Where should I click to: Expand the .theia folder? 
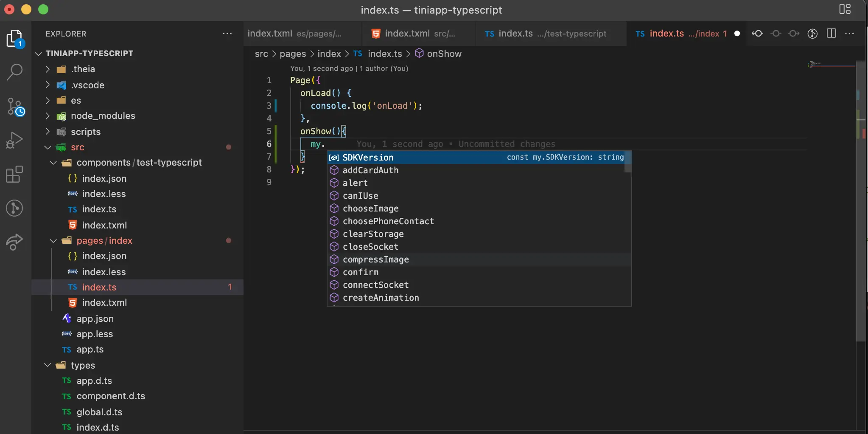pyautogui.click(x=48, y=69)
